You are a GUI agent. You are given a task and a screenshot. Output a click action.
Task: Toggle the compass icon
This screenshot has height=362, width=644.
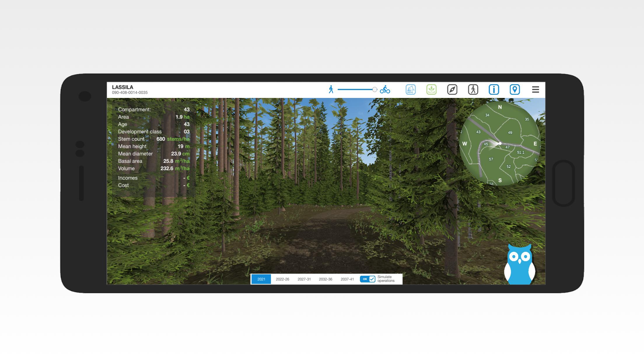pyautogui.click(x=452, y=89)
